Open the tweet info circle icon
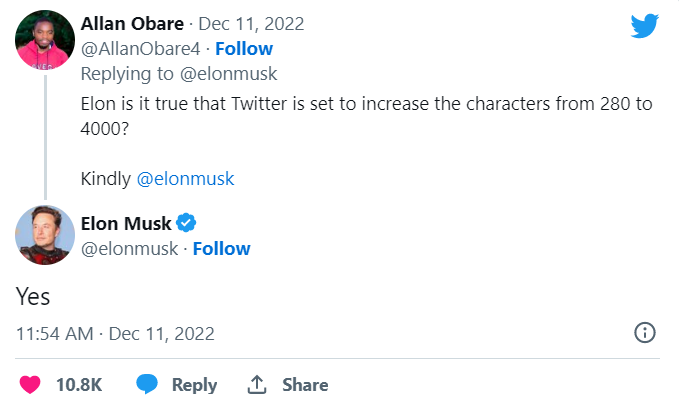 click(645, 332)
